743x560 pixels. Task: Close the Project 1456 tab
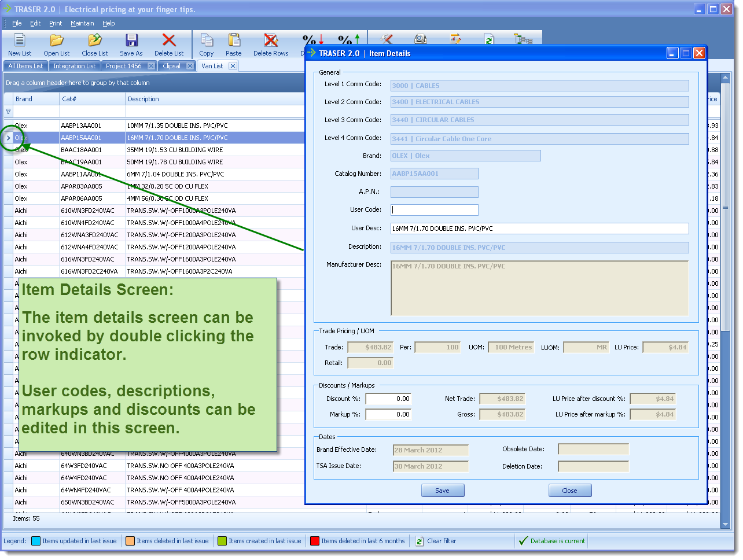click(151, 66)
